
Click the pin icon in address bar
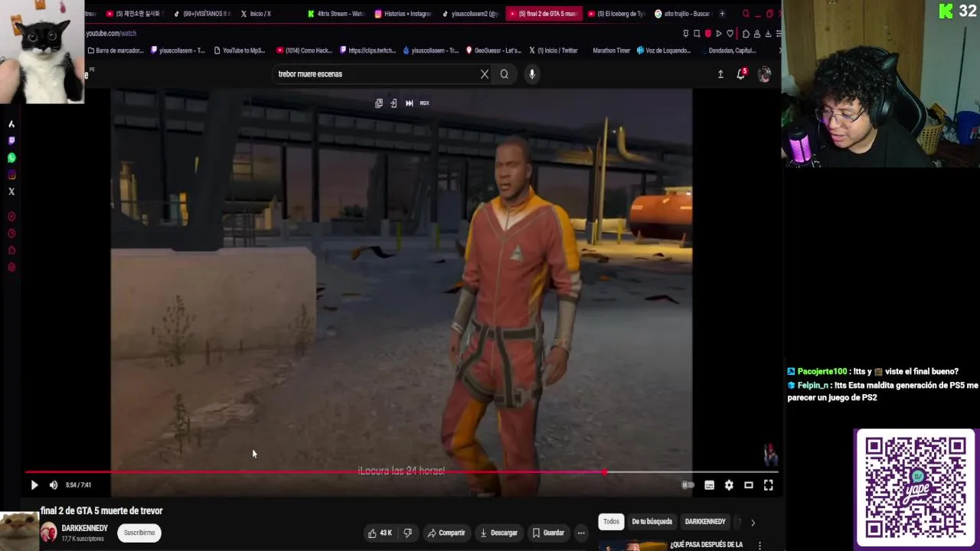point(685,34)
